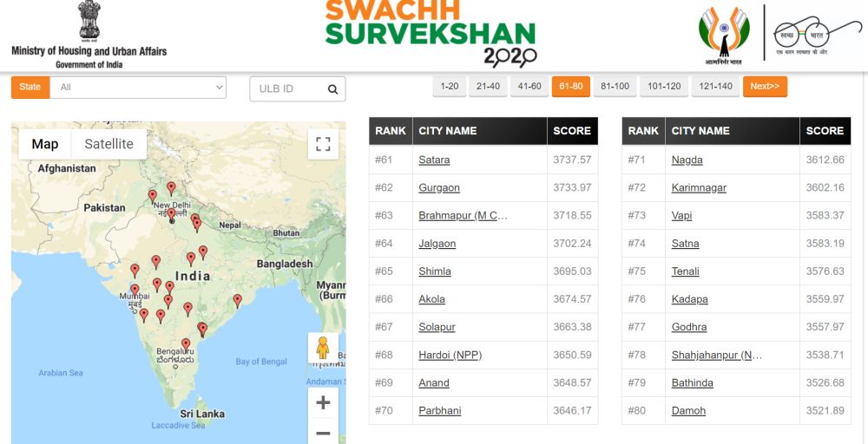Click Ministry of Housing and Urban Affairs text

(x=89, y=51)
